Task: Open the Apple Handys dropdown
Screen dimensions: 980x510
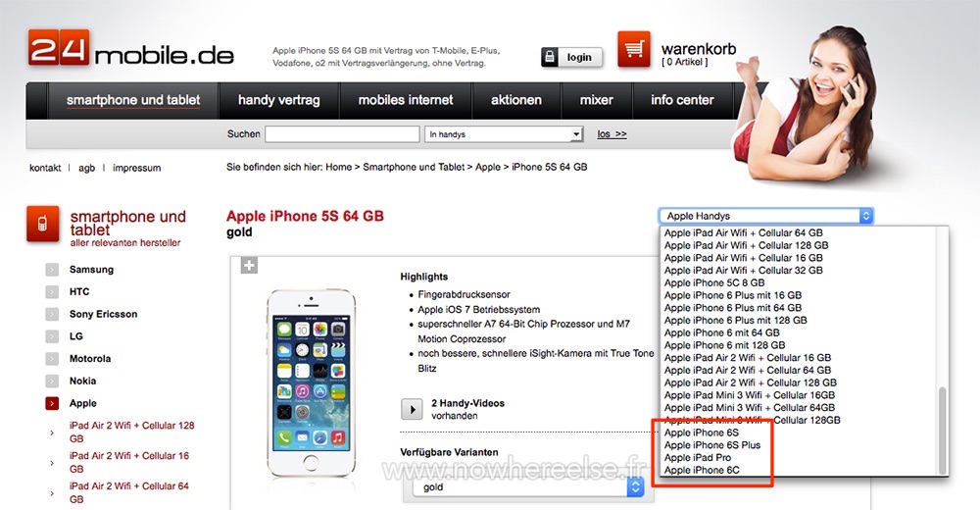Action: coord(765,216)
